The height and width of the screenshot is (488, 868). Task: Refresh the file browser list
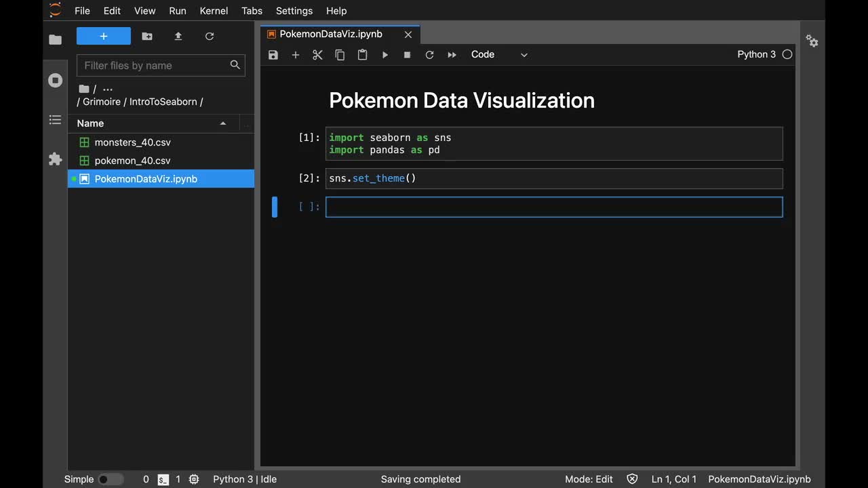(210, 36)
